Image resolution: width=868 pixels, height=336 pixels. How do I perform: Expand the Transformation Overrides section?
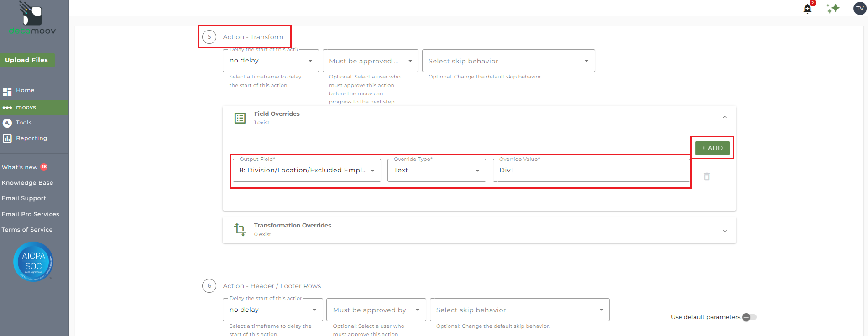[724, 231]
